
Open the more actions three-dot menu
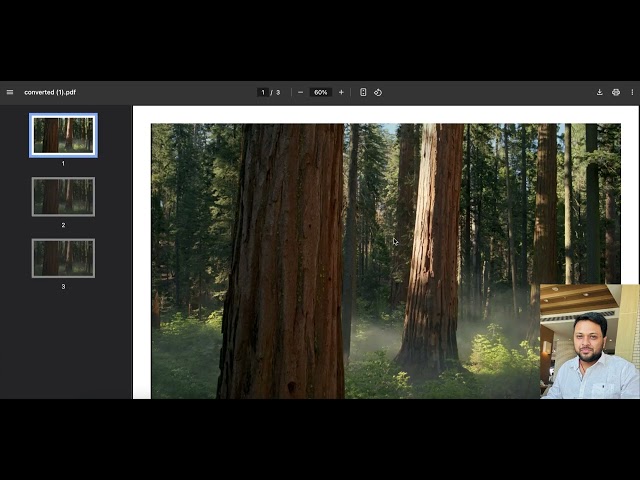pos(632,92)
